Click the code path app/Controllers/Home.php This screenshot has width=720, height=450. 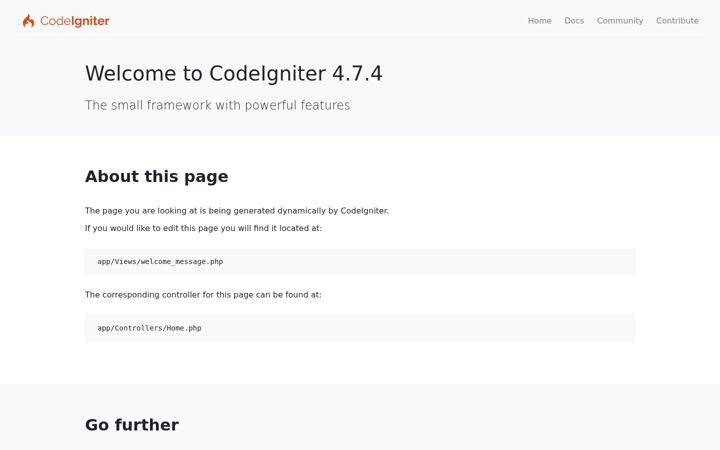(149, 328)
